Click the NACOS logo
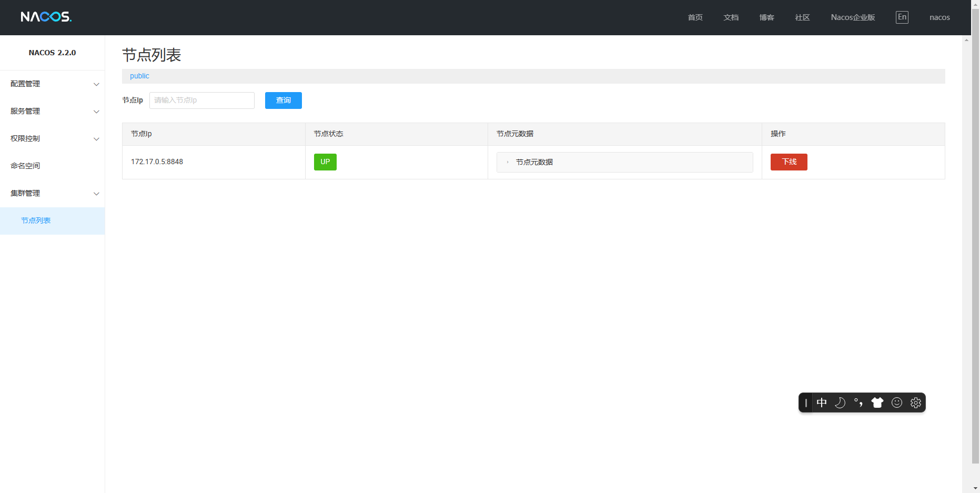Screen dimensions: 980x493 [x=46, y=17]
